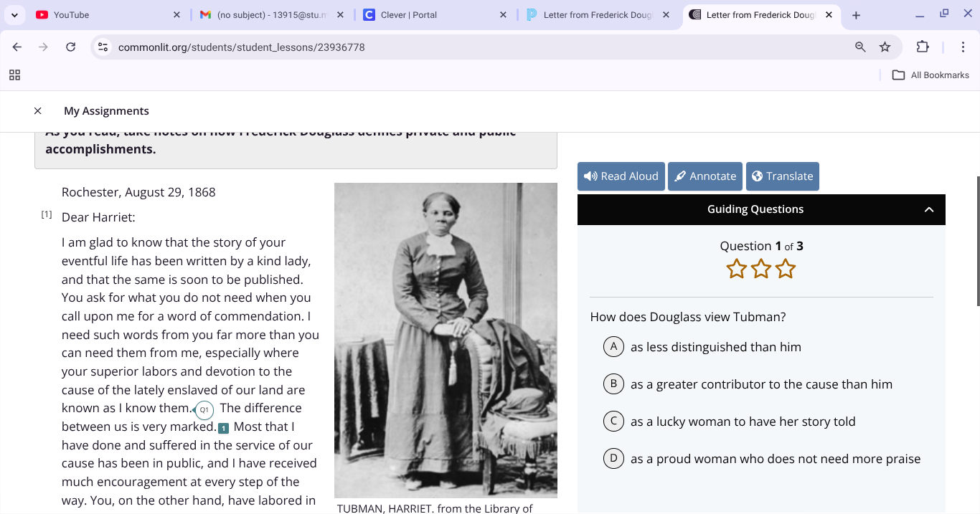Open site settings via the tune icon

click(x=103, y=47)
